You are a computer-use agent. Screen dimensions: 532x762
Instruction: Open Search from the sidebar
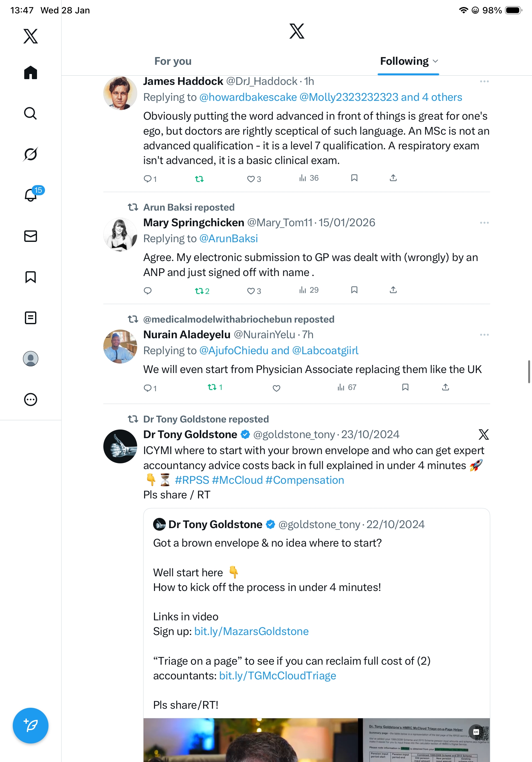click(x=31, y=113)
